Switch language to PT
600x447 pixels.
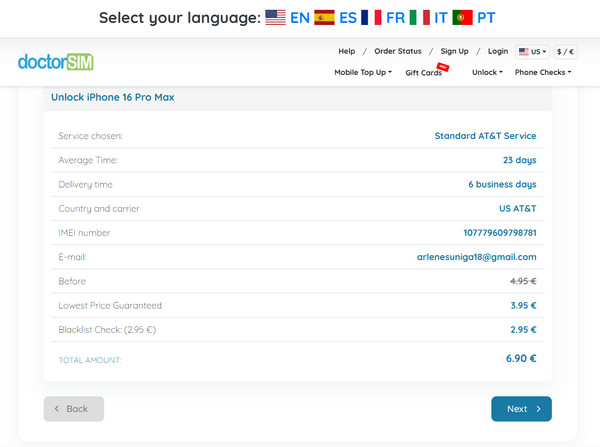[486, 18]
